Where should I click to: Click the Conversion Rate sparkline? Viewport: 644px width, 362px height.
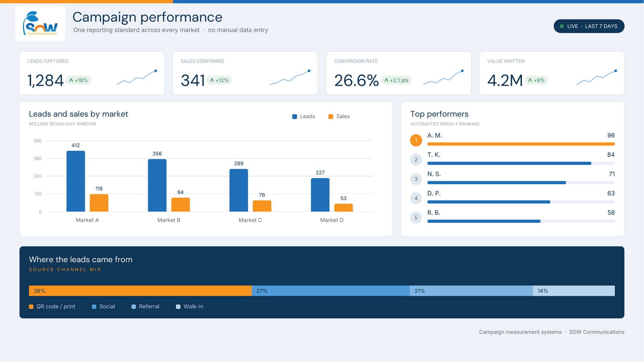[443, 77]
